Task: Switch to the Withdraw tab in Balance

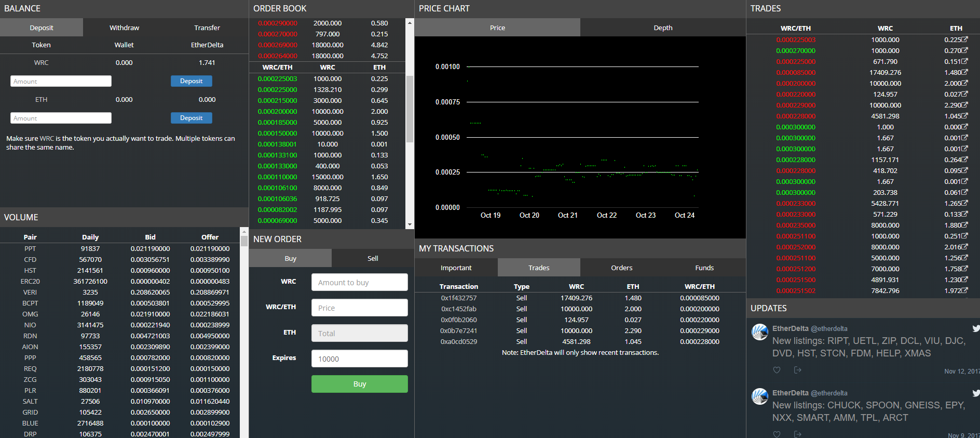Action: tap(124, 28)
